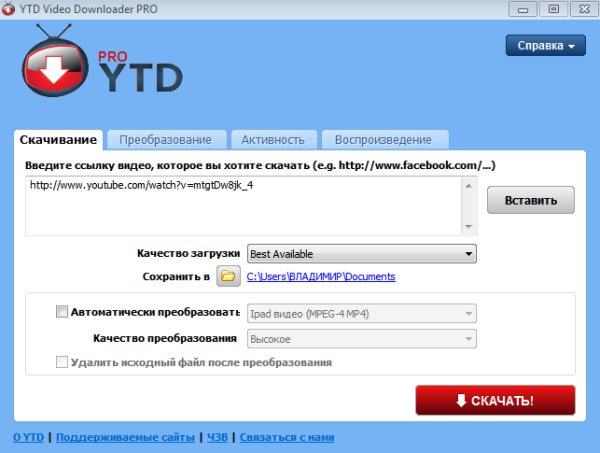This screenshot has width=600, height=453.
Task: Minimize the YTD Video Downloader window
Action: pos(523,9)
